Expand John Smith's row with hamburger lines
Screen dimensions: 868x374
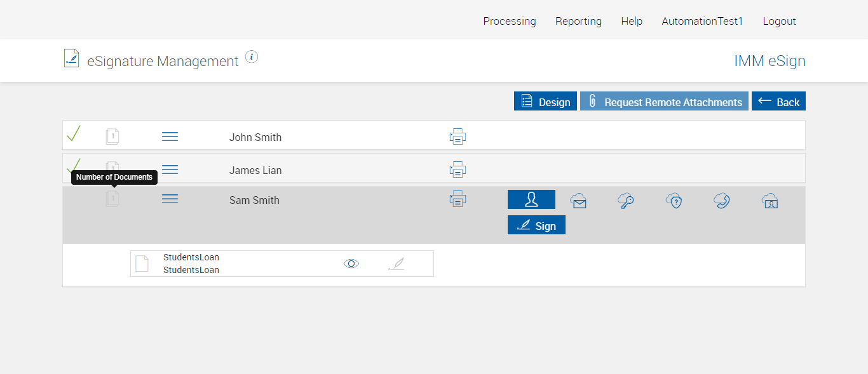click(x=170, y=137)
